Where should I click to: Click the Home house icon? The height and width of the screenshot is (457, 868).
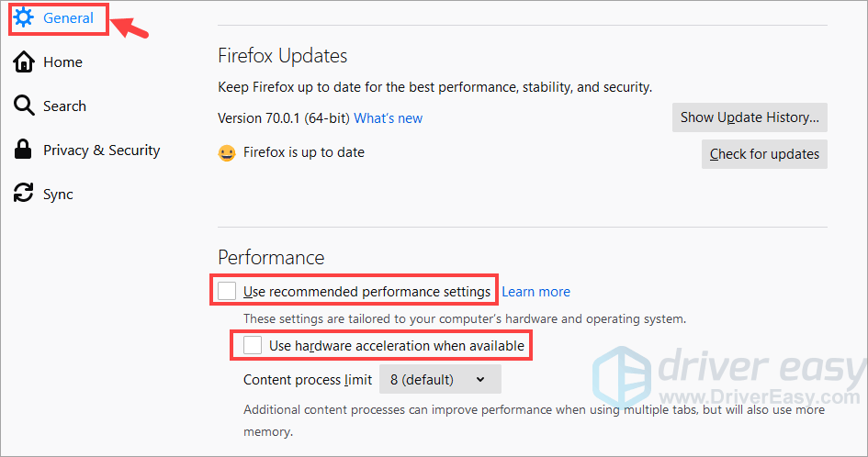[x=24, y=61]
